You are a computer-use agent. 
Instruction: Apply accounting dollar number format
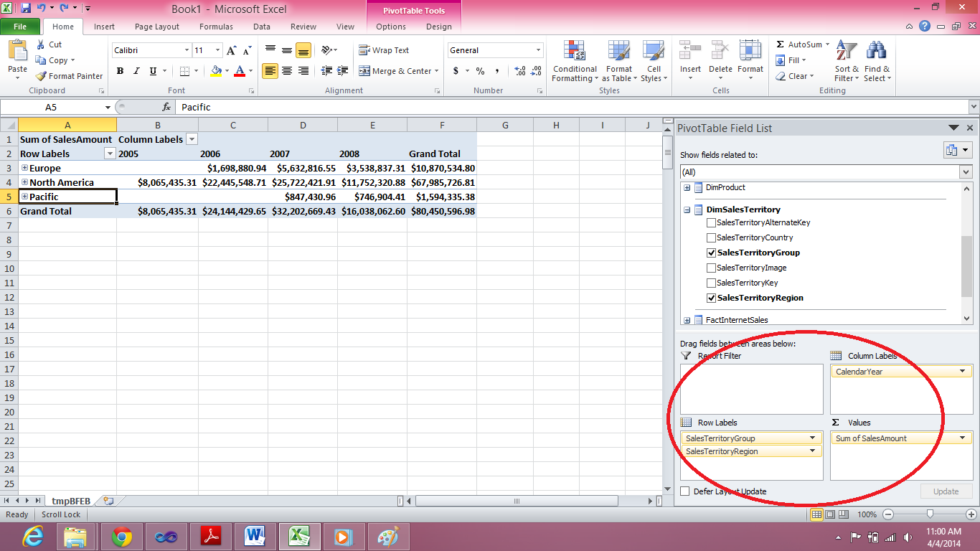456,71
